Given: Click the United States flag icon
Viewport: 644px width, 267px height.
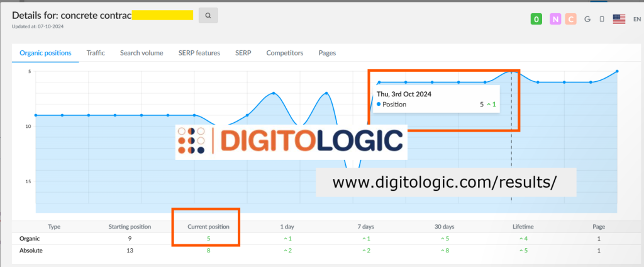Looking at the screenshot, I should pyautogui.click(x=619, y=19).
